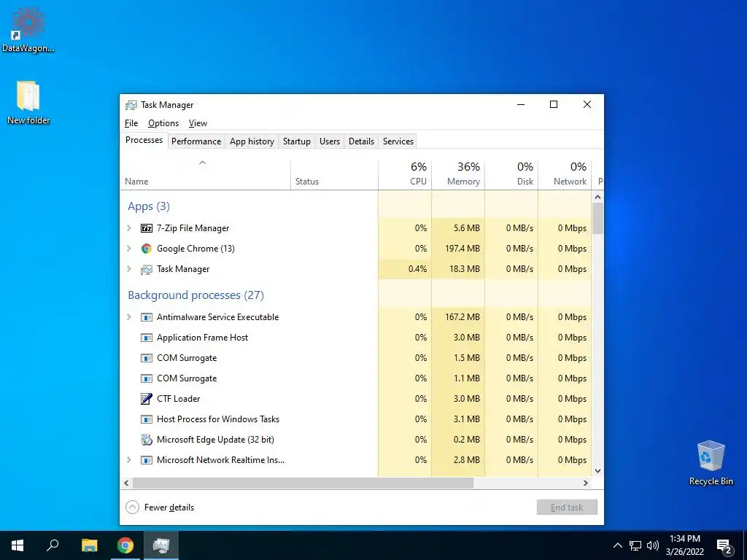
Task: Expand Microsoft Network Realtime Inspection group
Action: coord(128,460)
